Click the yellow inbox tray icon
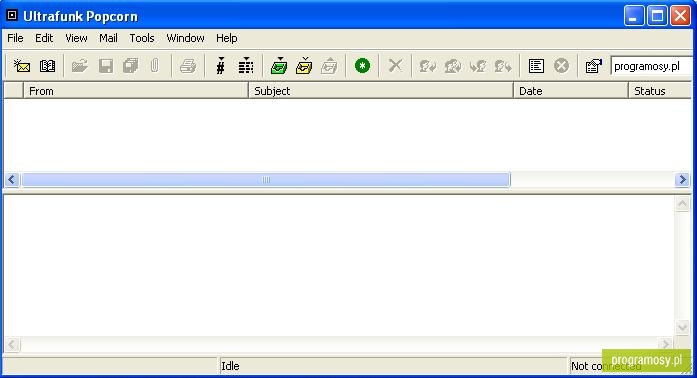697x378 pixels. click(304, 66)
